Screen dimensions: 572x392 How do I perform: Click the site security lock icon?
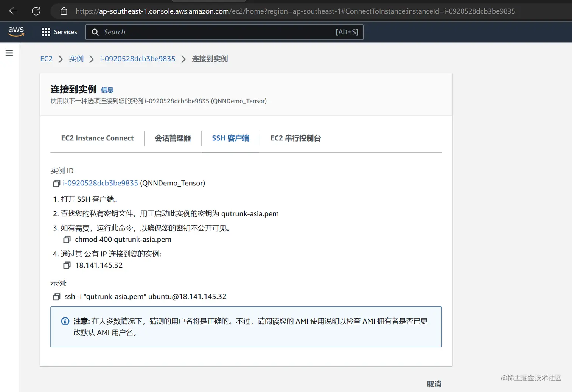pos(64,11)
